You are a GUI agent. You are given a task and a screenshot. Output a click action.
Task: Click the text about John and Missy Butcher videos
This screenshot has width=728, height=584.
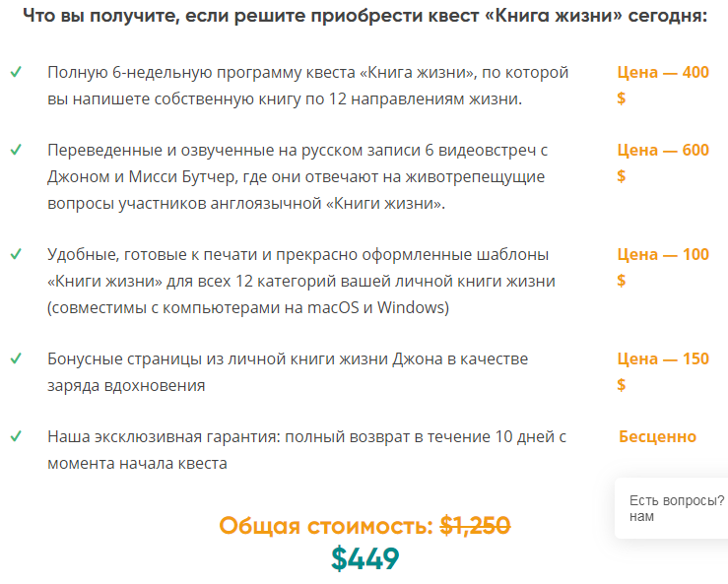pos(297,176)
